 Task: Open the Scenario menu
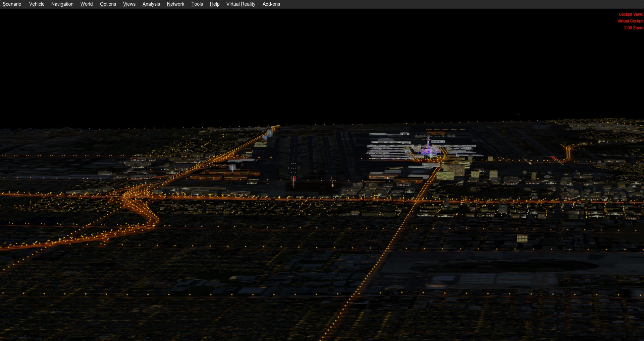(12, 4)
